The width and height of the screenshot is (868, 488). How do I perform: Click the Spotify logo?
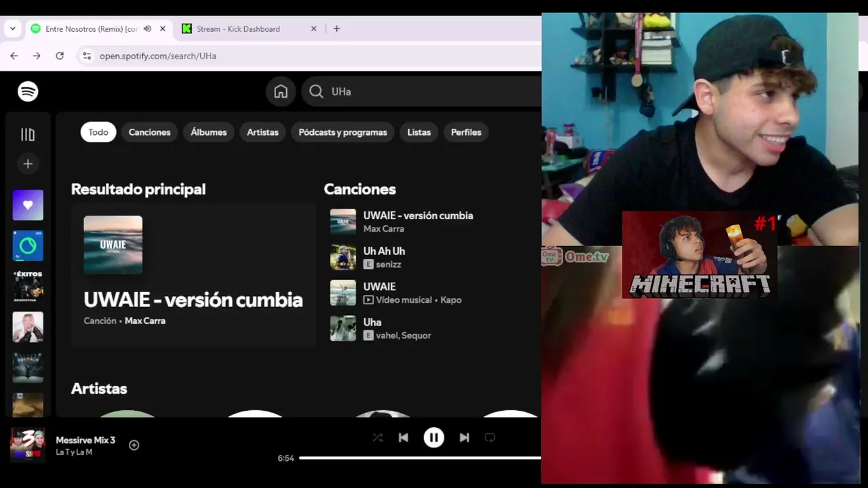pyautogui.click(x=28, y=91)
